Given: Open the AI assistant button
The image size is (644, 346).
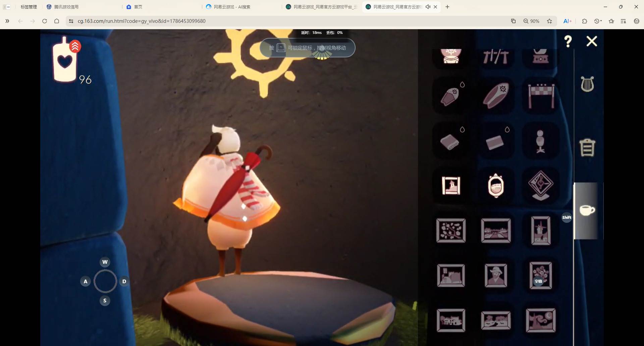Looking at the screenshot, I should (x=567, y=21).
